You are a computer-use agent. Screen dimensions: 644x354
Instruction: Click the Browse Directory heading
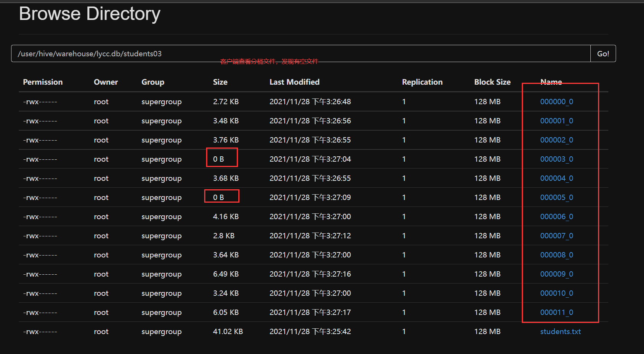point(90,14)
